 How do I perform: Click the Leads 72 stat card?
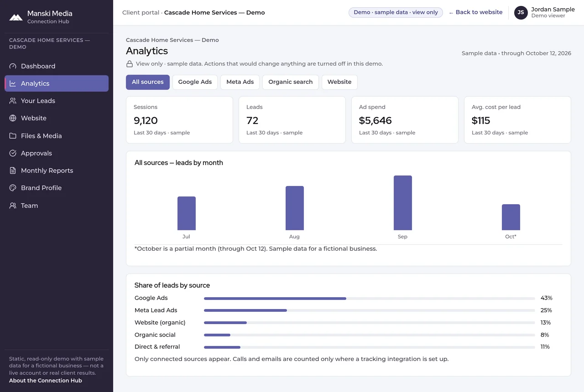click(292, 120)
